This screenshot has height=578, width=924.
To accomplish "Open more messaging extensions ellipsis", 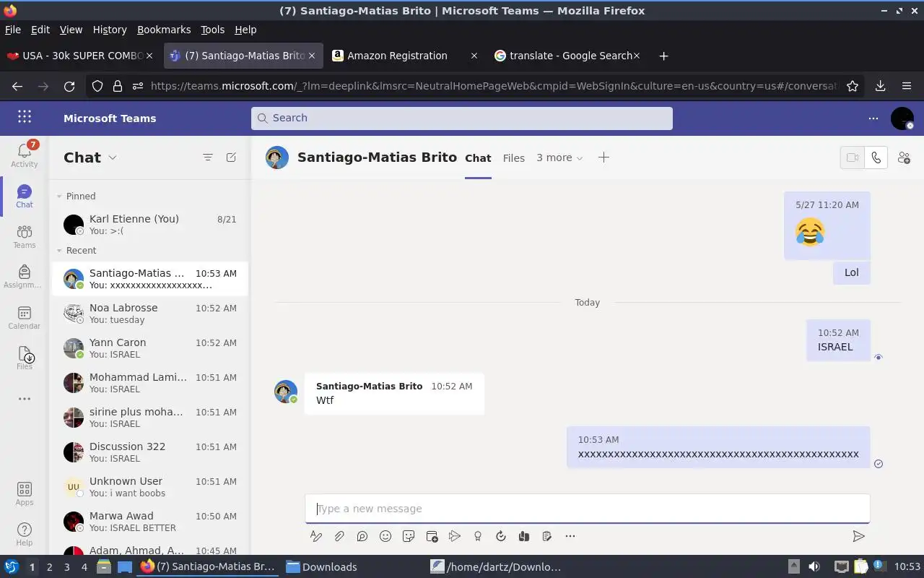I will click(570, 536).
